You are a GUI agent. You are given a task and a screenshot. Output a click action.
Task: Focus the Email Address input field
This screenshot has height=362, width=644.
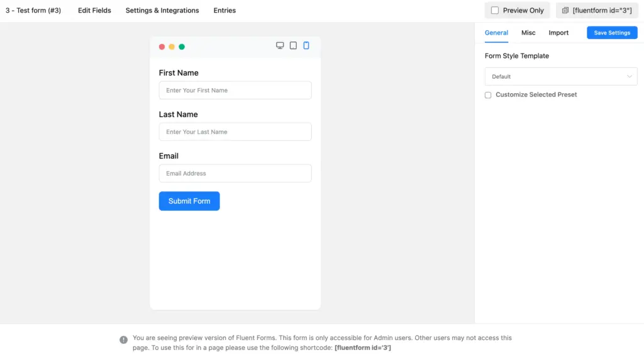[x=235, y=173]
